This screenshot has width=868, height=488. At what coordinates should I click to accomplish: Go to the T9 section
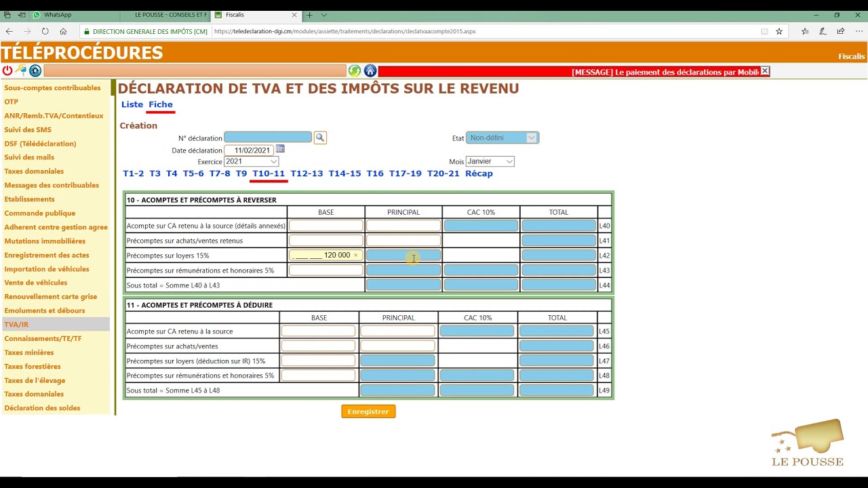241,174
